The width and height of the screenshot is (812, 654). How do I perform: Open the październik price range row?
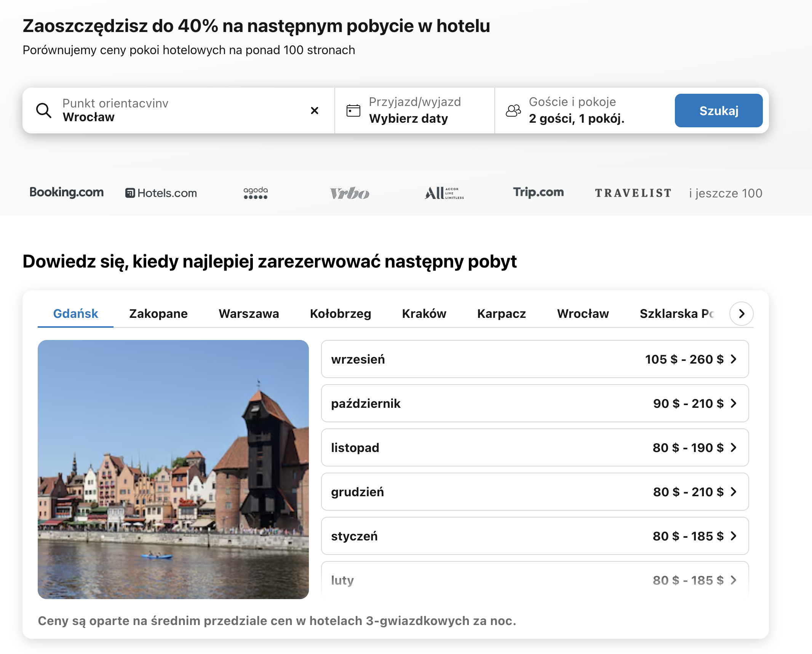535,403
